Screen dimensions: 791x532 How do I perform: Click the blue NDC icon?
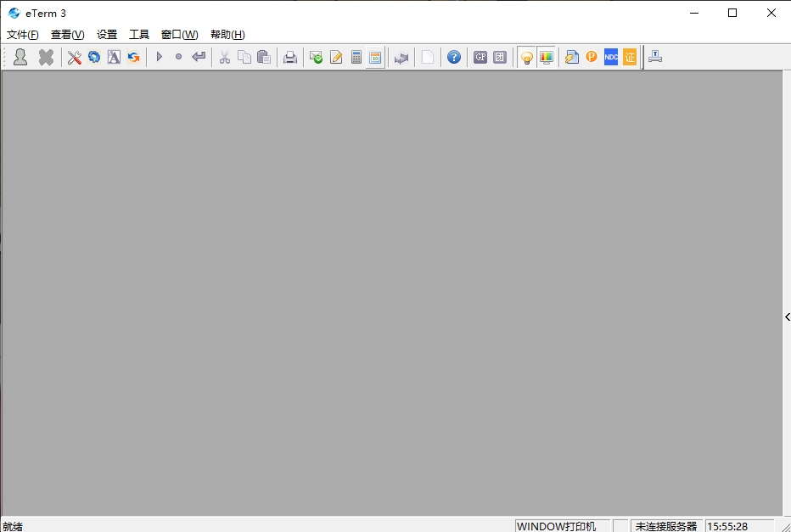point(611,57)
